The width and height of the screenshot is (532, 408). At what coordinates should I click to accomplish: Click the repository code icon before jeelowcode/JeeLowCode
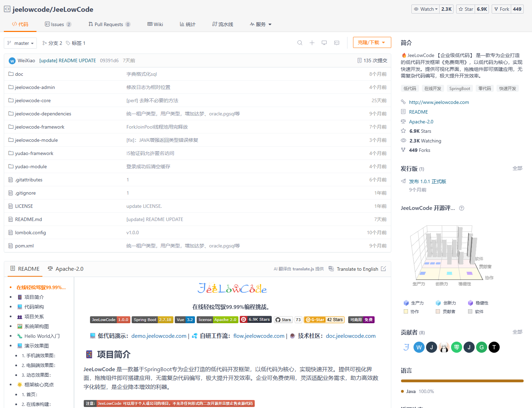[x=7, y=9]
